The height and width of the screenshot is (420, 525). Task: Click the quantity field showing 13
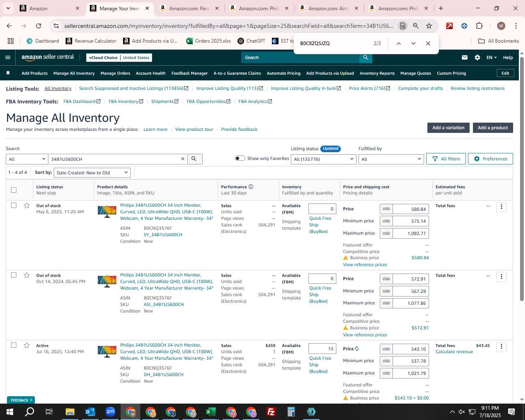point(322,349)
